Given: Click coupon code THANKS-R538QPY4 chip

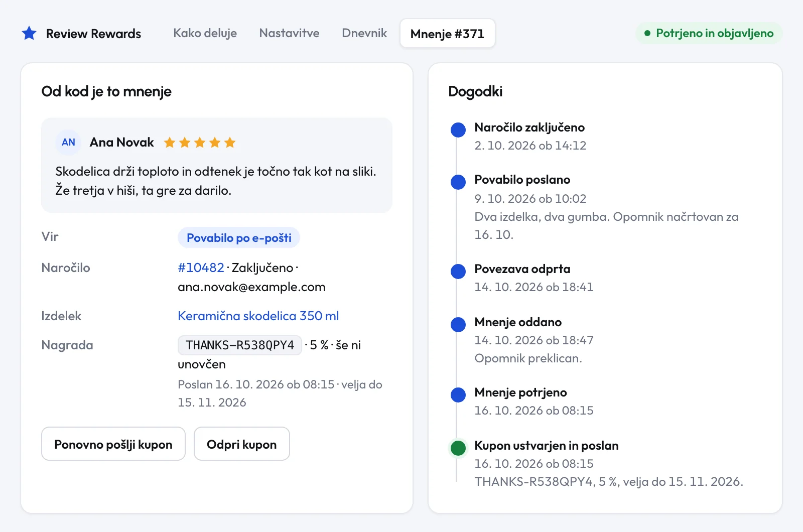Looking at the screenshot, I should pyautogui.click(x=240, y=345).
